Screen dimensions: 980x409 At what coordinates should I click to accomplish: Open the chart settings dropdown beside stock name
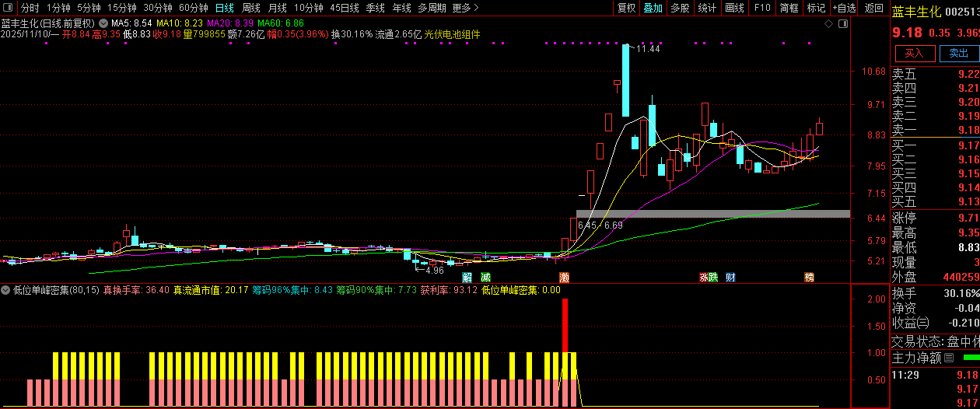103,23
